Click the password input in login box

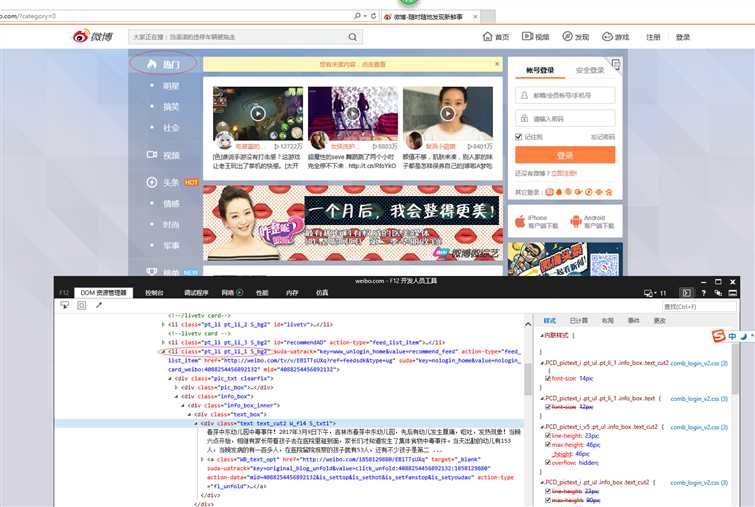[565, 118]
